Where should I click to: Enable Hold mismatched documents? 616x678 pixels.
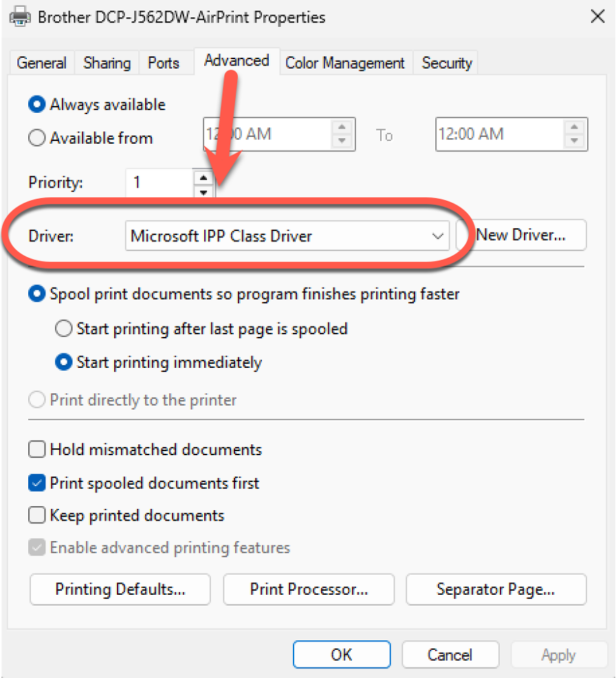click(x=36, y=450)
